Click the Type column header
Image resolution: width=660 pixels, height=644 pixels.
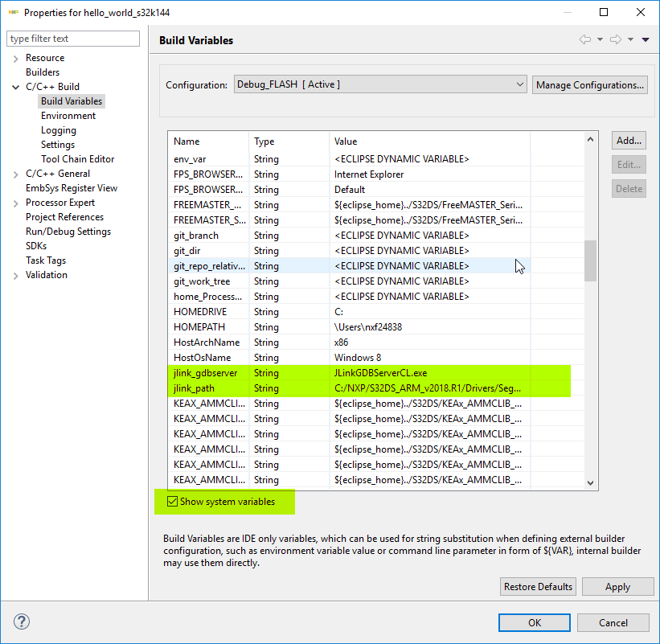[x=289, y=142]
